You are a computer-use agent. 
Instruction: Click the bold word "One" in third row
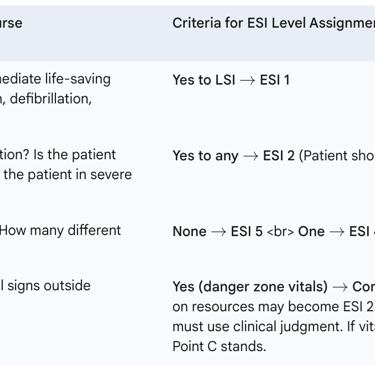[x=311, y=231]
